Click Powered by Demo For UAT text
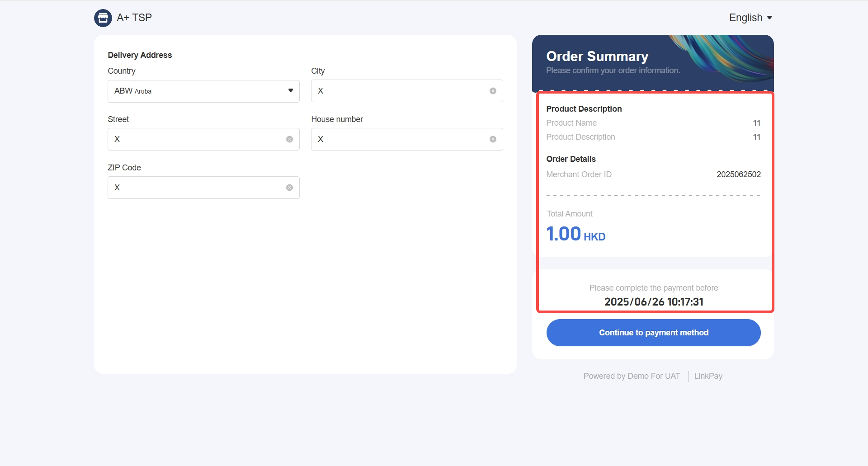 [x=632, y=376]
